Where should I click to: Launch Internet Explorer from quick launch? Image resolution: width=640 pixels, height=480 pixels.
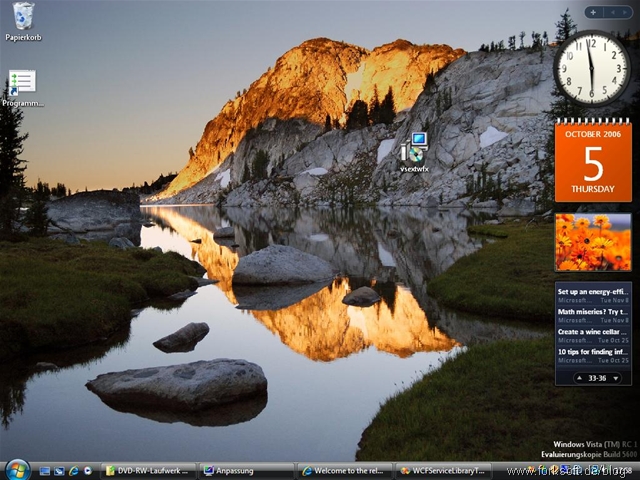pyautogui.click(x=74, y=471)
